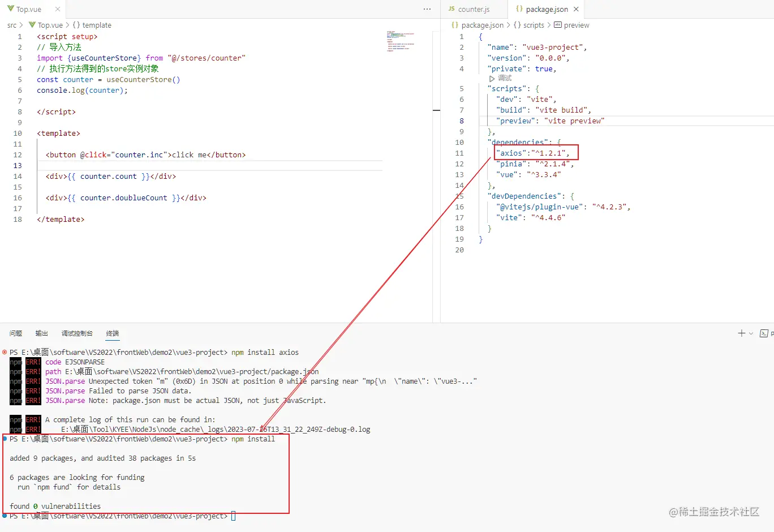
Task: Click line number 20 in package.json gutter
Action: click(x=459, y=250)
